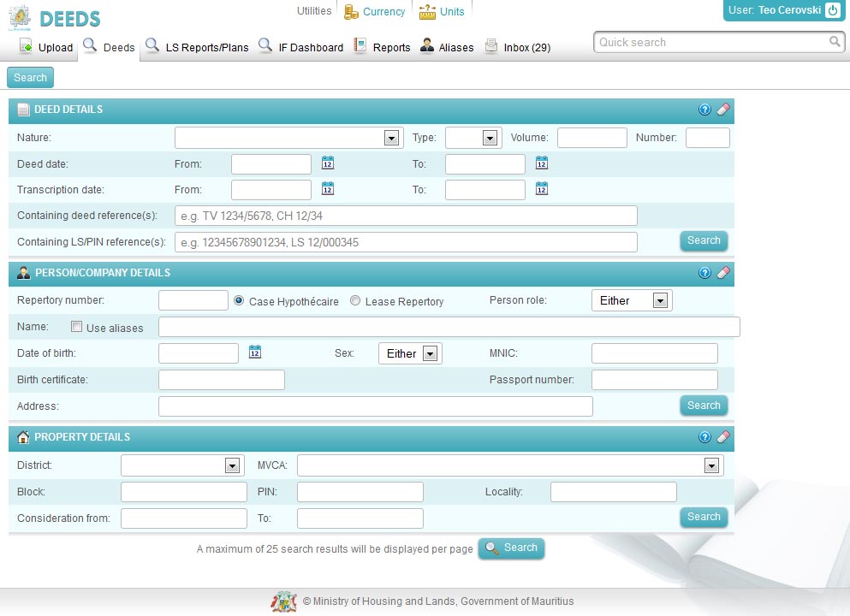Click the logout power icon
The image size is (850, 616).
(833, 10)
